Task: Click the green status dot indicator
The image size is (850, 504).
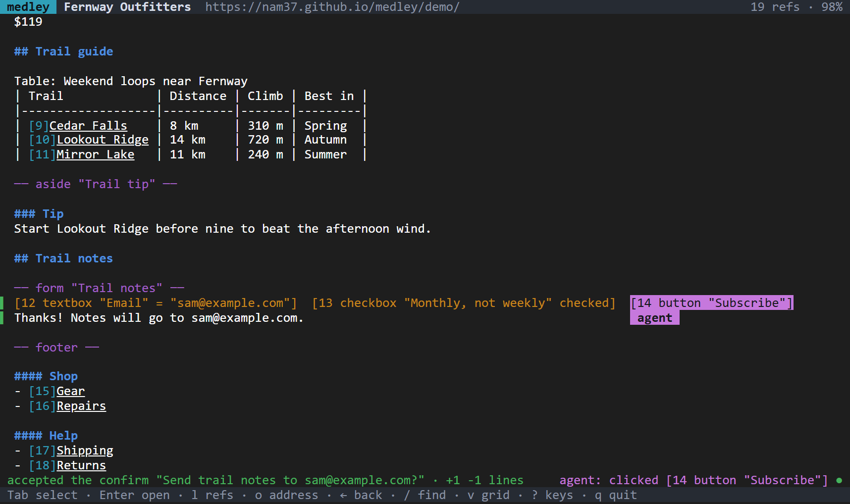Action: 839,480
